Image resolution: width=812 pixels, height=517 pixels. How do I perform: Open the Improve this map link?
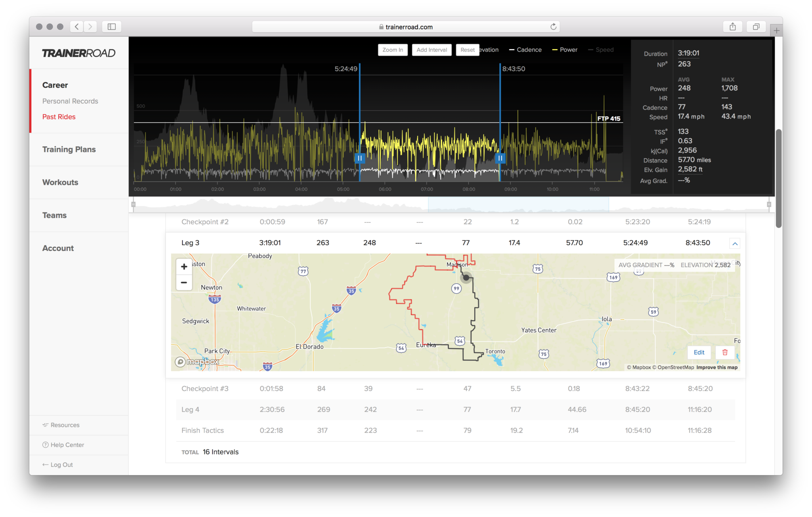[717, 367]
